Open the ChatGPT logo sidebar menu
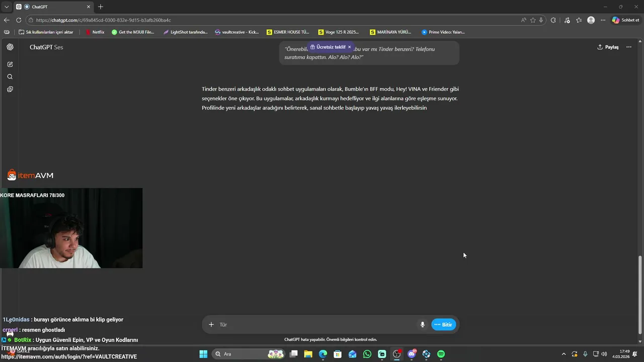This screenshot has width=644, height=362. click(x=10, y=47)
